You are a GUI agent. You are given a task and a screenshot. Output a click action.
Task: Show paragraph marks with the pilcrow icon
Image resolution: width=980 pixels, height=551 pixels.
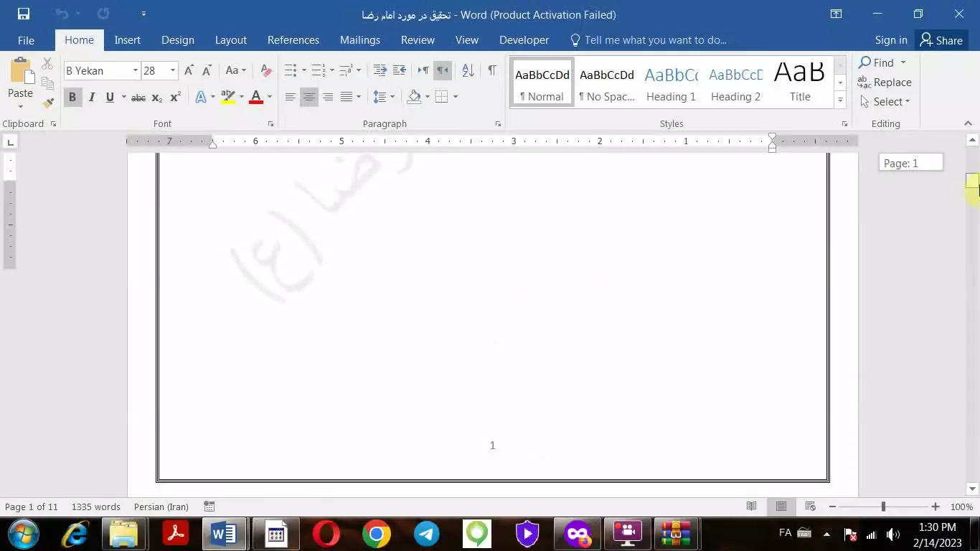click(492, 70)
